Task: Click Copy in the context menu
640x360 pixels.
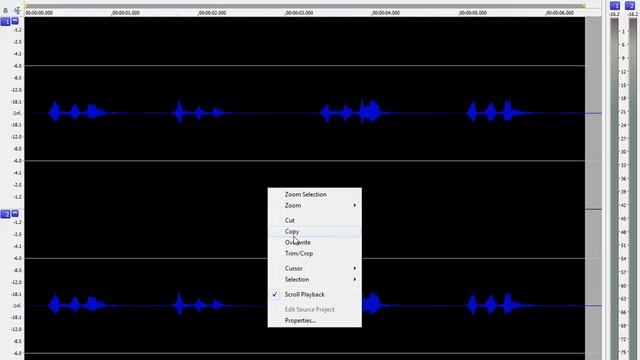Action: [314, 231]
